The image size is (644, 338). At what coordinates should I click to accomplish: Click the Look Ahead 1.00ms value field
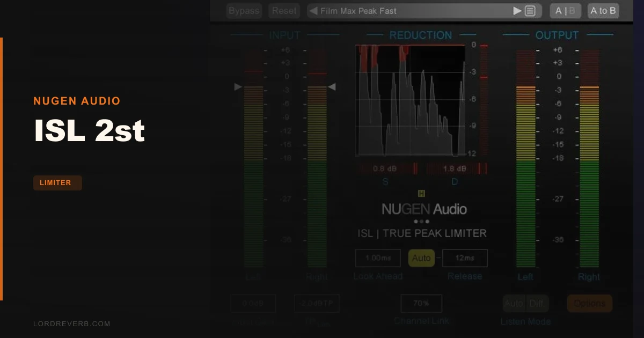(x=378, y=258)
